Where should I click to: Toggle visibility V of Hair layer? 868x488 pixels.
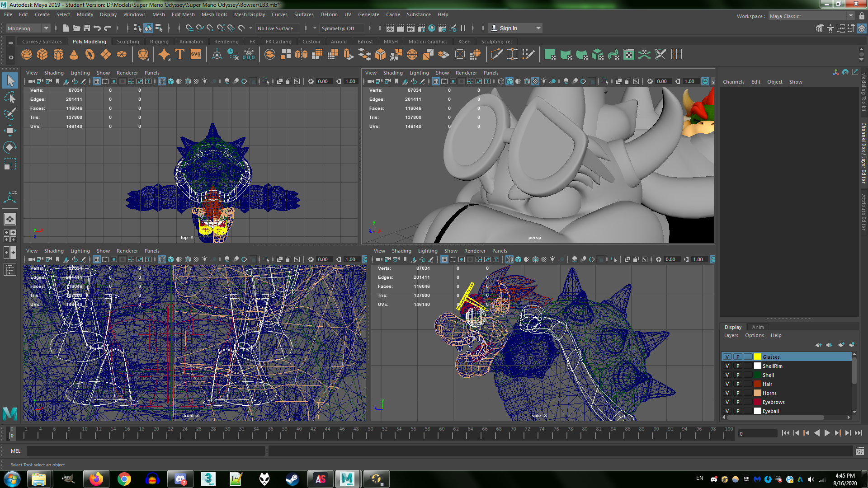[x=727, y=384]
